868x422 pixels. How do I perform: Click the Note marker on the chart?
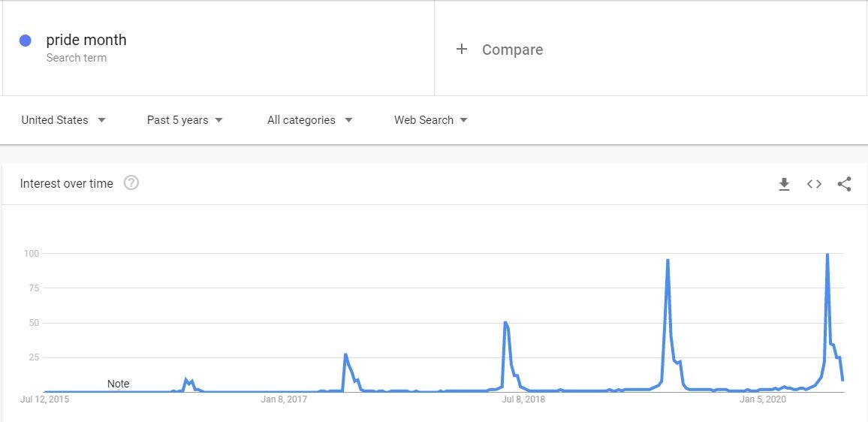[118, 384]
